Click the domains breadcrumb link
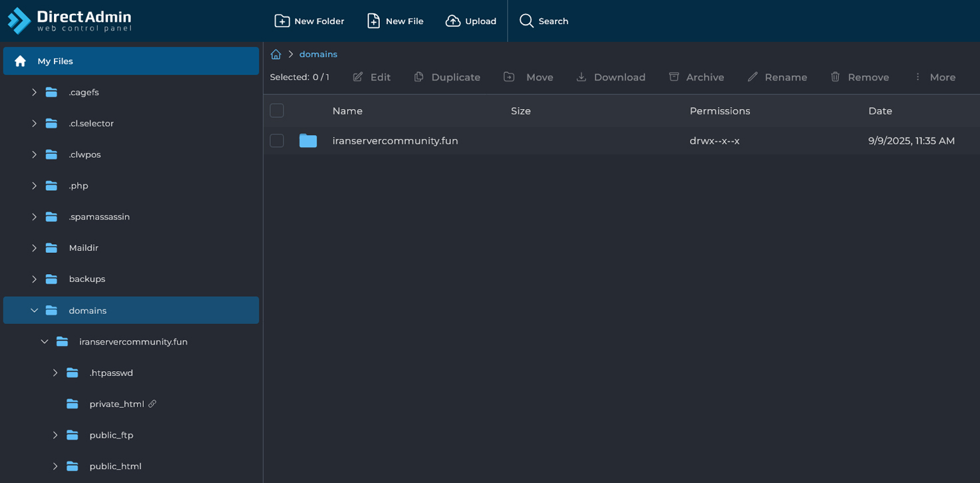The height and width of the screenshot is (483, 980). pos(318,55)
